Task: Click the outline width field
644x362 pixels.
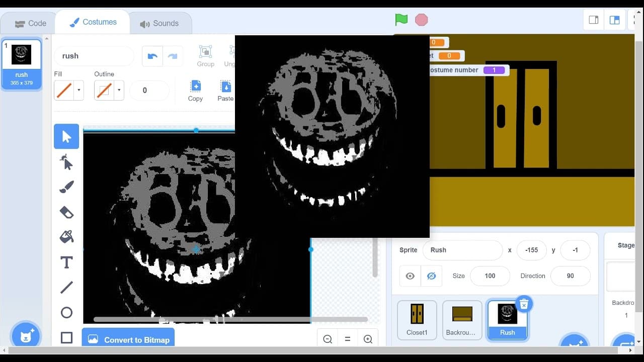Action: 149,90
